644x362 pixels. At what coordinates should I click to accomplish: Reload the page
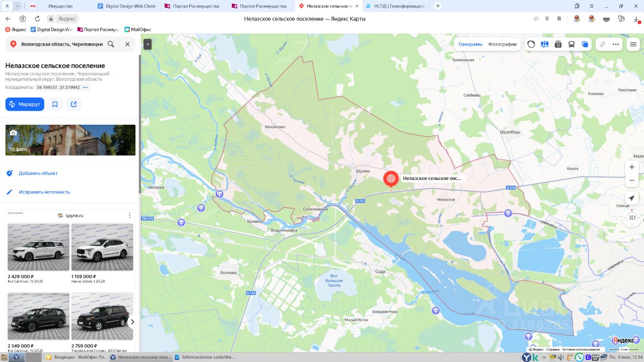click(37, 19)
